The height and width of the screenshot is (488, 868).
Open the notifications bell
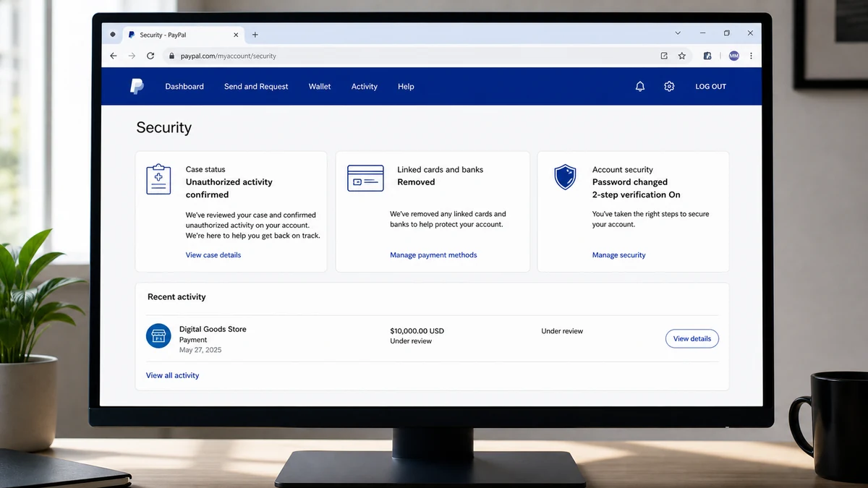pos(640,86)
